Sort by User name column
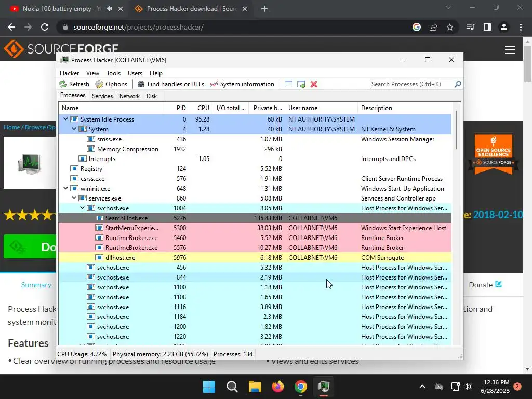The width and height of the screenshot is (532, 399). pyautogui.click(x=321, y=108)
